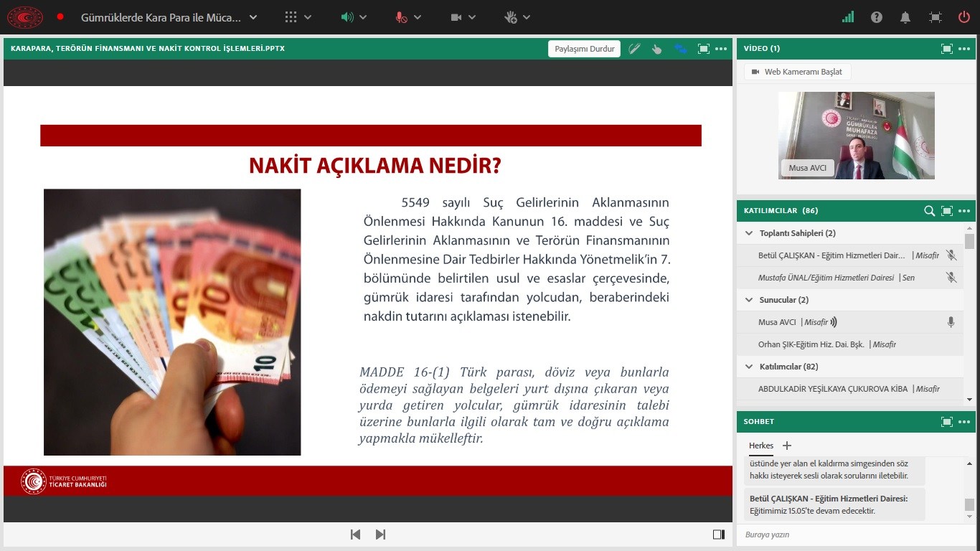Maximize the Video pod
980x551 pixels.
tap(946, 49)
